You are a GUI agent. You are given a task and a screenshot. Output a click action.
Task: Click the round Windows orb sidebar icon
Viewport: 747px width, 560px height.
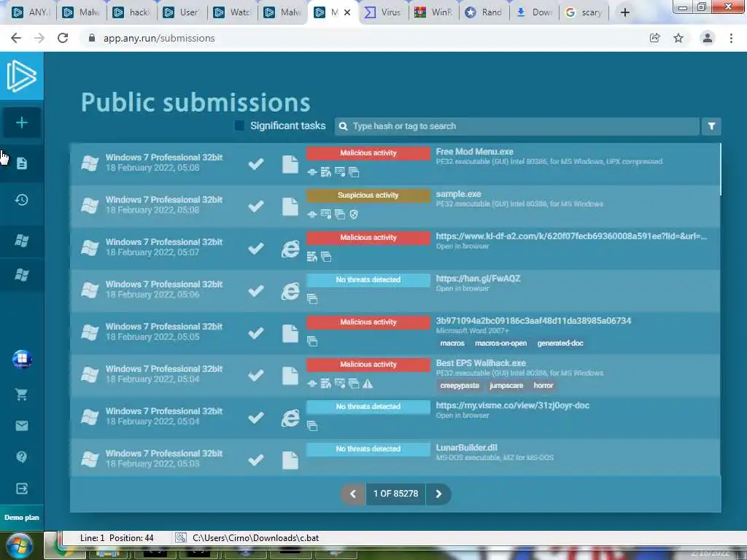pos(22,359)
